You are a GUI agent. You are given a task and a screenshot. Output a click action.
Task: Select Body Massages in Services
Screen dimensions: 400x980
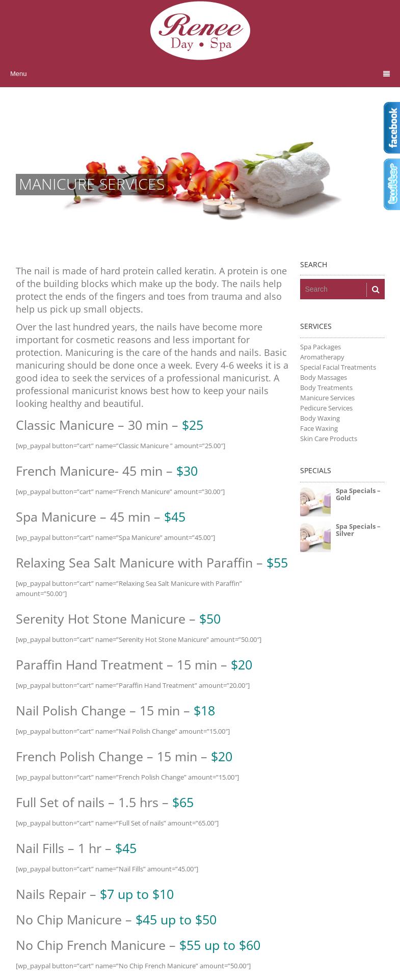323,377
